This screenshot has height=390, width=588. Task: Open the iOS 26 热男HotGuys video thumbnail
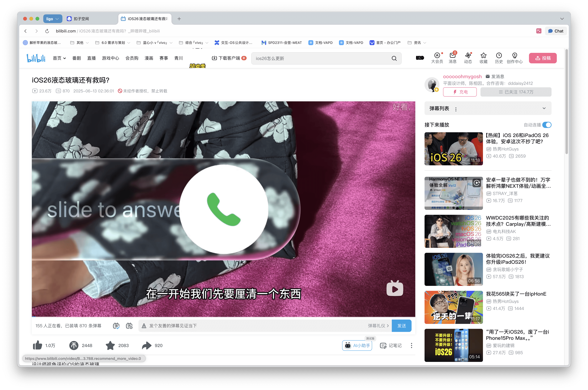tap(453, 149)
